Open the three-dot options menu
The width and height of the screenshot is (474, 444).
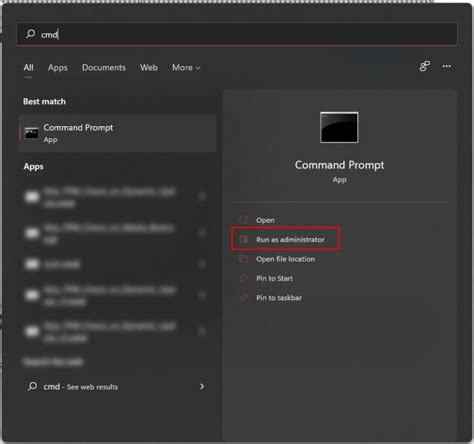pyautogui.click(x=447, y=66)
